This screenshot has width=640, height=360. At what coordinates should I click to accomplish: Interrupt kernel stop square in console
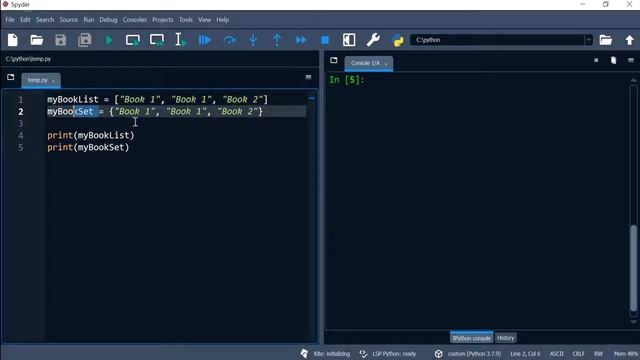click(x=596, y=60)
